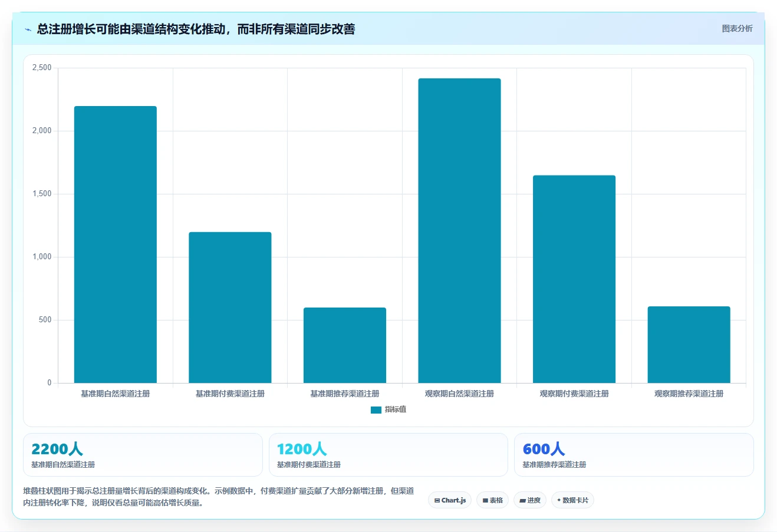The width and height of the screenshot is (777, 532).
Task: Click the 观察期推荐渠道注册 bar in the chart
Action: pyautogui.click(x=689, y=345)
